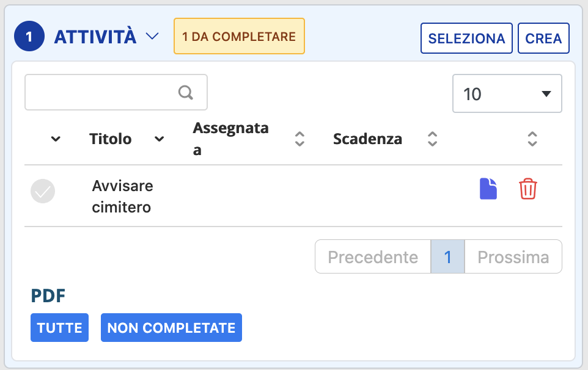The height and width of the screenshot is (370, 588).
Task: Click the sort arrows on Assegnata a
Action: coord(300,139)
